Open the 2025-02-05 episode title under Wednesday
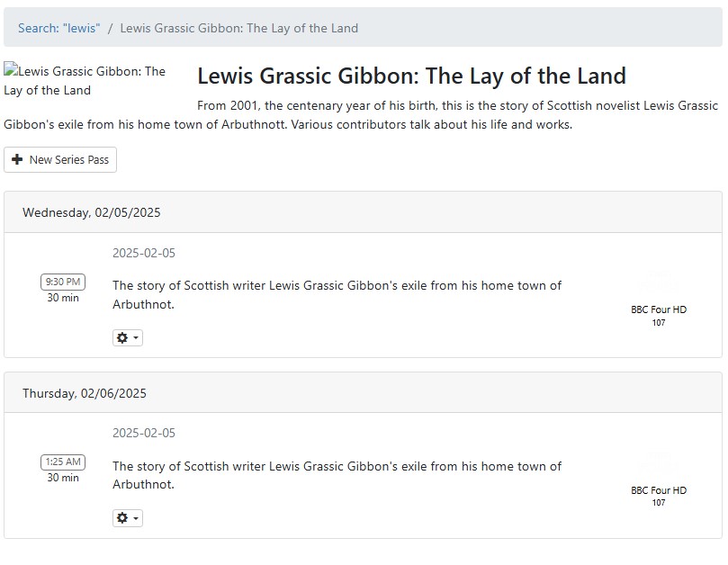This screenshot has width=728, height=565. click(x=144, y=253)
